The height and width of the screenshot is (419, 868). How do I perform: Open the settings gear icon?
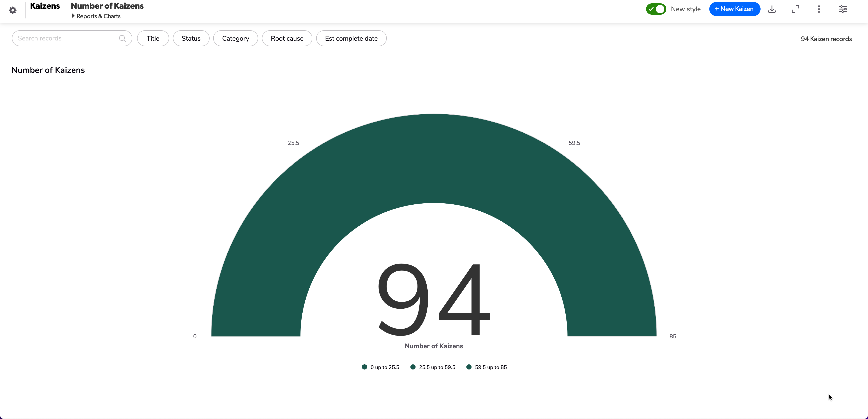tap(13, 10)
